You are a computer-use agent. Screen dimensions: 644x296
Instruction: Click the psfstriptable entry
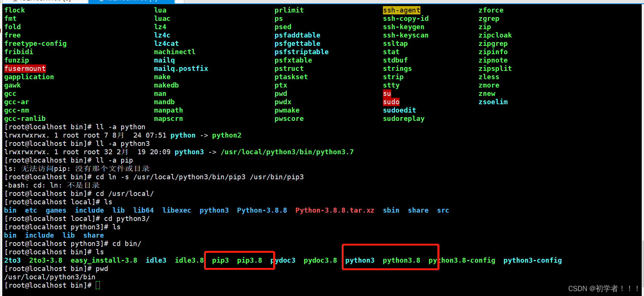302,52
